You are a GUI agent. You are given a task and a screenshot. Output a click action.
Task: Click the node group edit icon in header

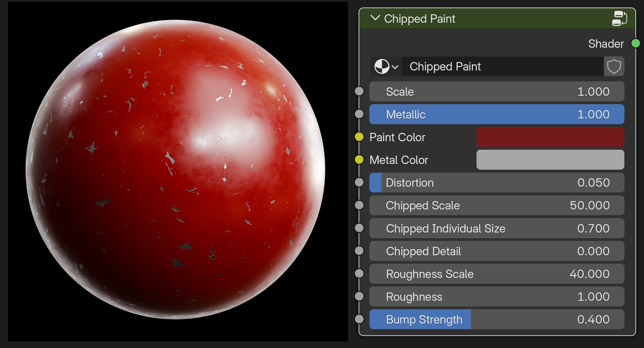(x=619, y=19)
